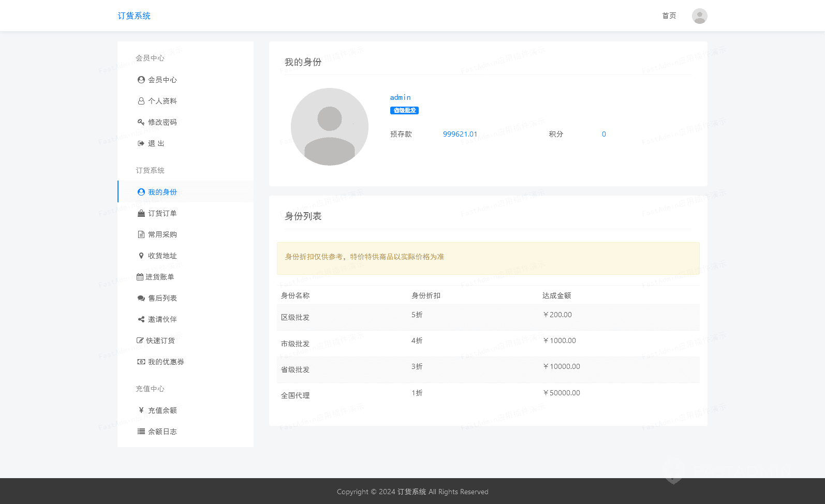Click the admin username link

pyautogui.click(x=400, y=97)
